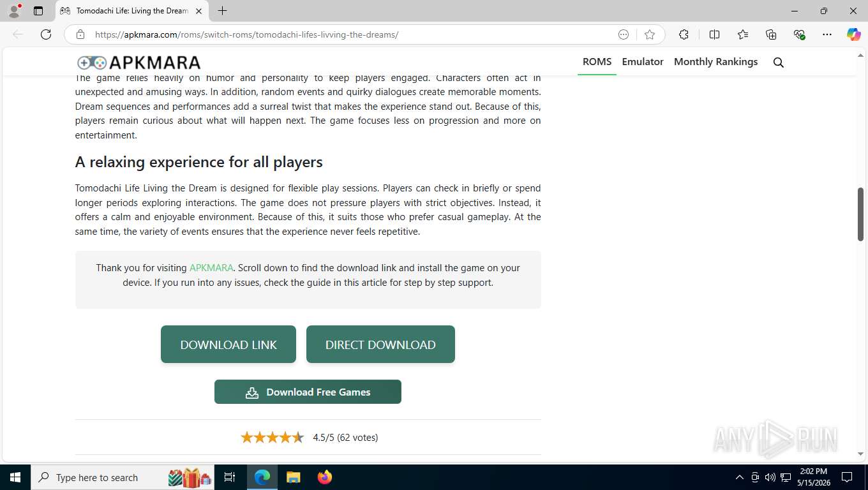This screenshot has width=868, height=490.
Task: Follow the green APKMARA link in notice
Action: 211,268
